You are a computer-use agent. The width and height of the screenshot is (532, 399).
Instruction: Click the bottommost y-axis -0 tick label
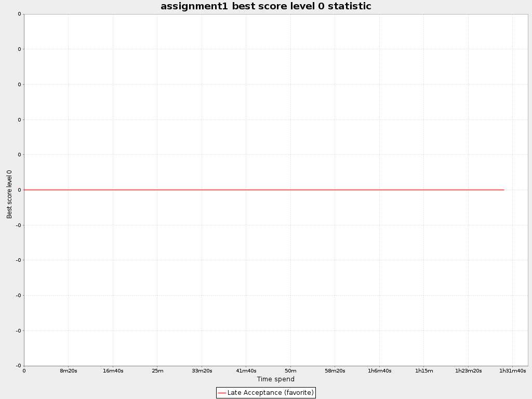pos(18,366)
